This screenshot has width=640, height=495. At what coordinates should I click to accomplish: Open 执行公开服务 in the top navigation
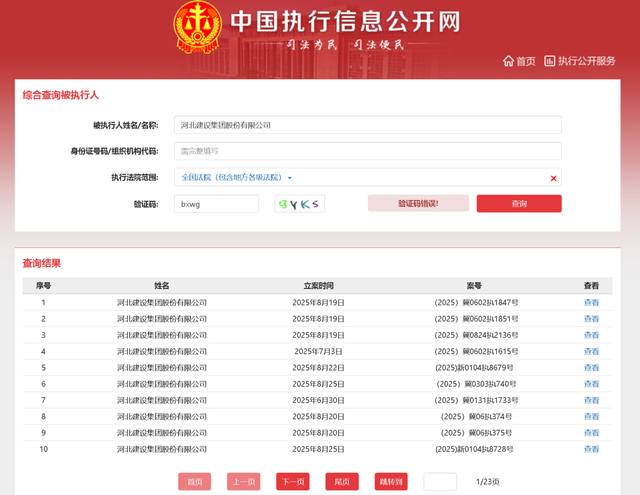pos(587,61)
